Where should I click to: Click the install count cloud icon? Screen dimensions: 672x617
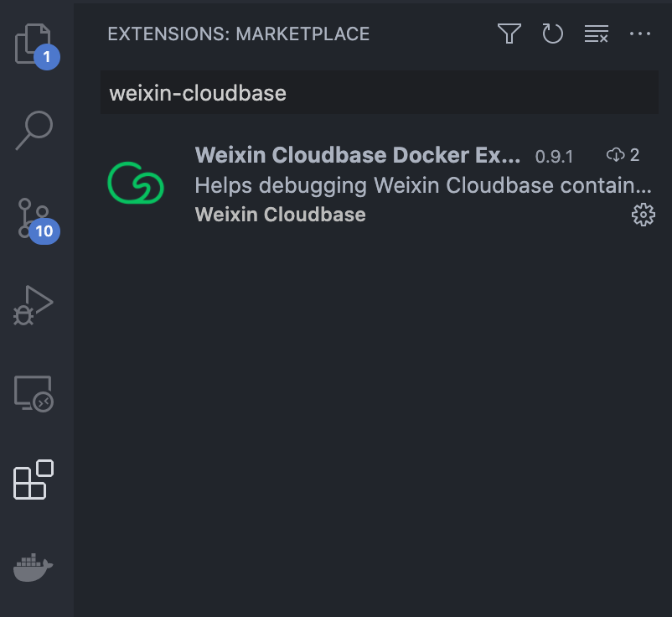[616, 155]
